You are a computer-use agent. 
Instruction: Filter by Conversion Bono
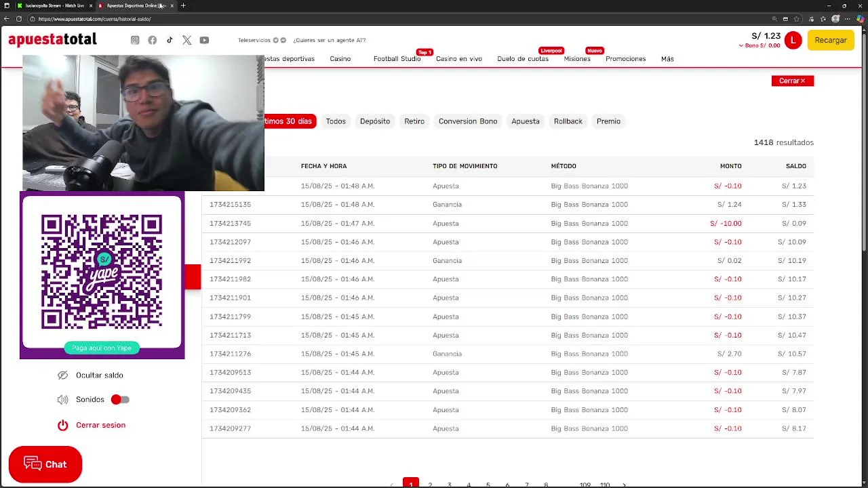[x=468, y=121]
